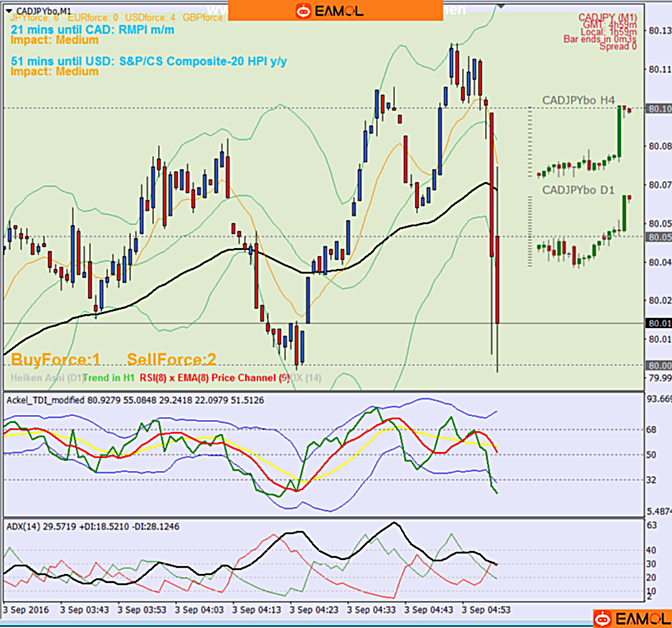The height and width of the screenshot is (628, 672).
Task: Click the current price 80.01 axis label
Action: tap(658, 323)
